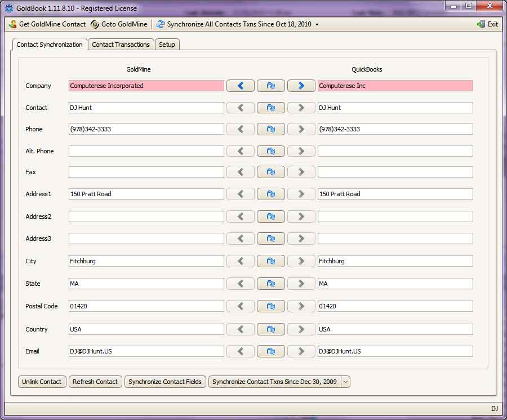This screenshot has width=507, height=420.
Task: Open the Synchronize All Contacts Txns dropdown arrow
Action: 317,25
